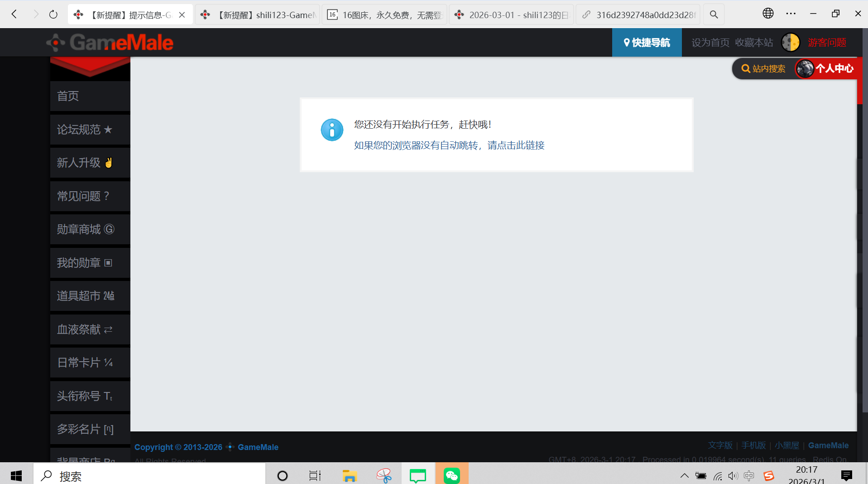
Task: Go to 血液祭献 sidebar item
Action: 85,329
